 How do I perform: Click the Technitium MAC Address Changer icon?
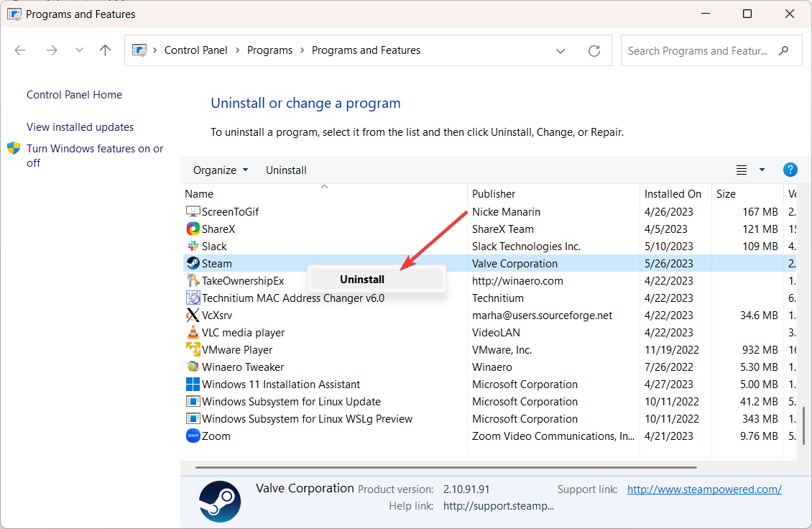coord(193,298)
